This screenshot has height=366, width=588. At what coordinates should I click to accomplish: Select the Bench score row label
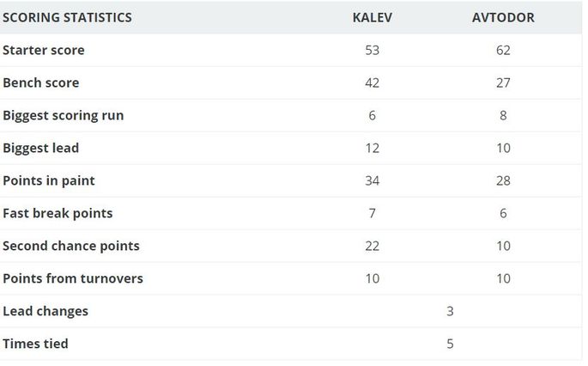click(41, 83)
